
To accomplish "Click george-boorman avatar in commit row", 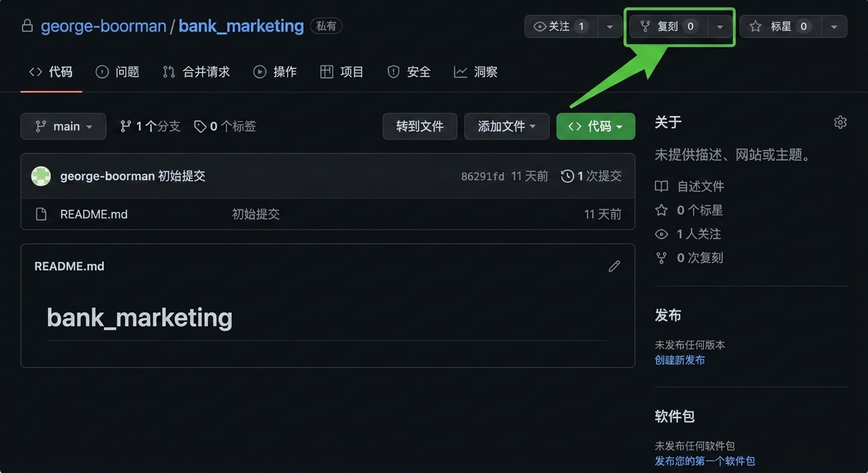I will (41, 176).
